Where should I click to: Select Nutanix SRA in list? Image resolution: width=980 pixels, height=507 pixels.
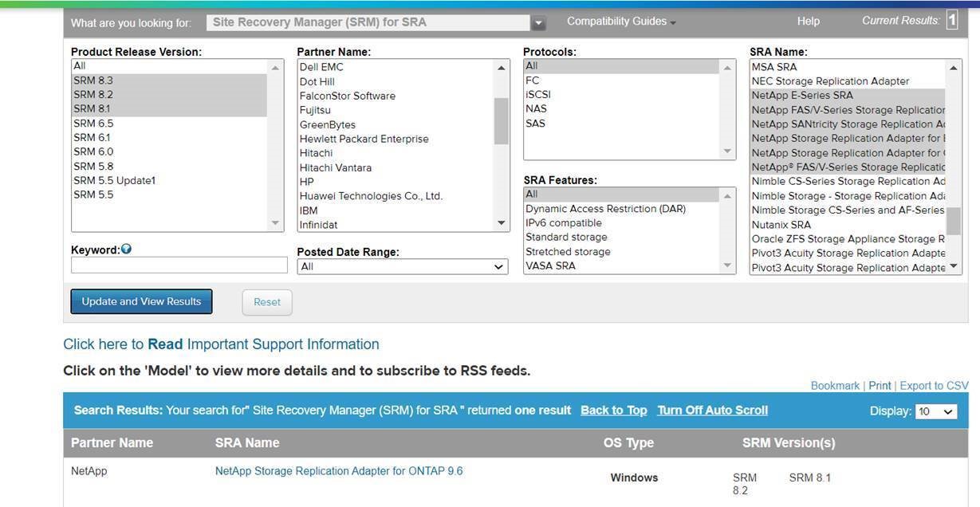(x=848, y=225)
